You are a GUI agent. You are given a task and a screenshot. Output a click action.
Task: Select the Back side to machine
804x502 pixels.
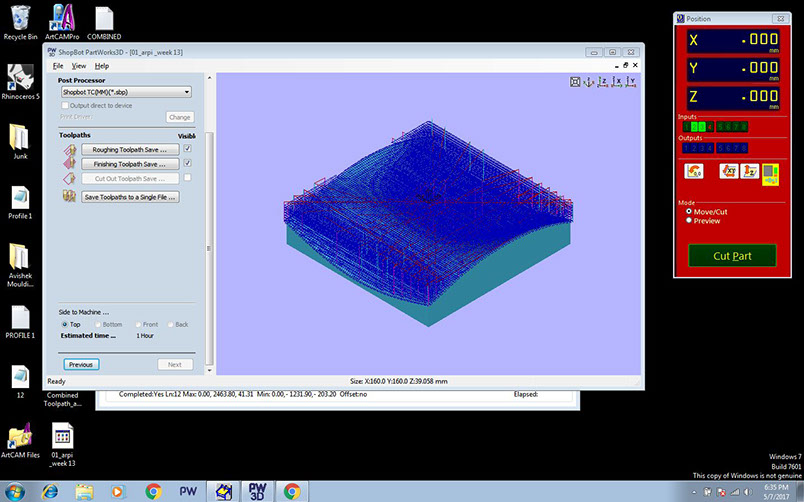[171, 325]
